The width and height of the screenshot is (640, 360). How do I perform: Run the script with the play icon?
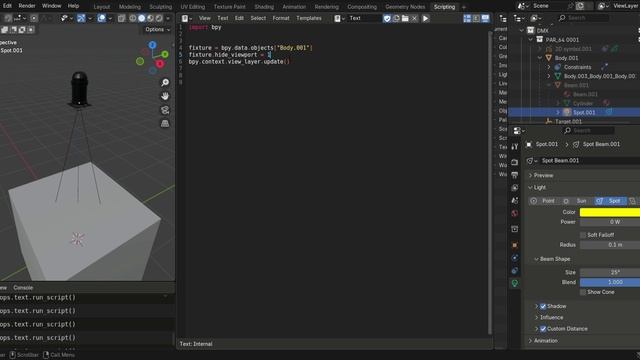[x=425, y=18]
